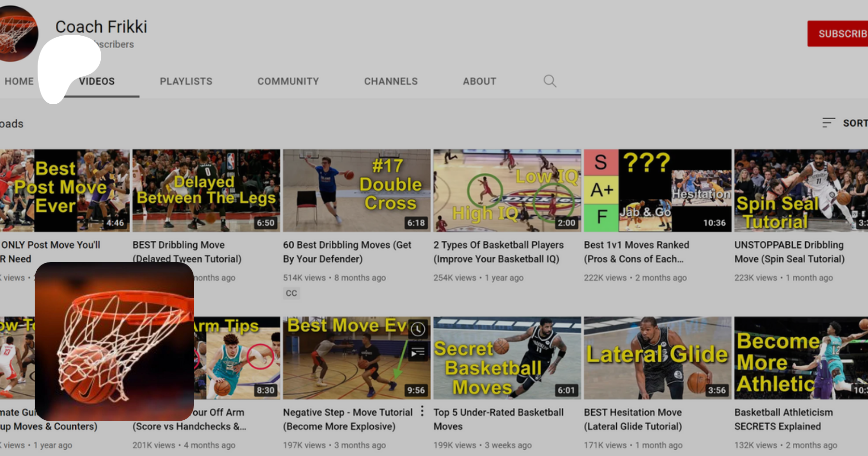Click the Coach Frikki channel avatar
The width and height of the screenshot is (868, 456).
coord(17,34)
